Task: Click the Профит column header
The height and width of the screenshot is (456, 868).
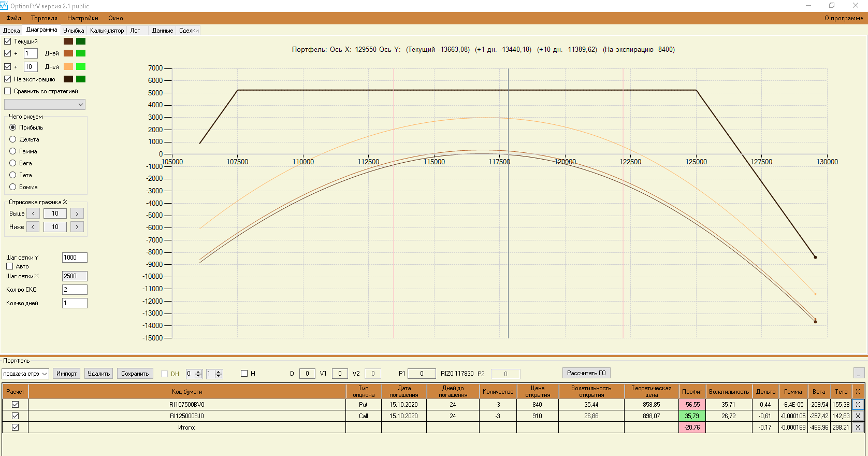Action: tap(692, 392)
